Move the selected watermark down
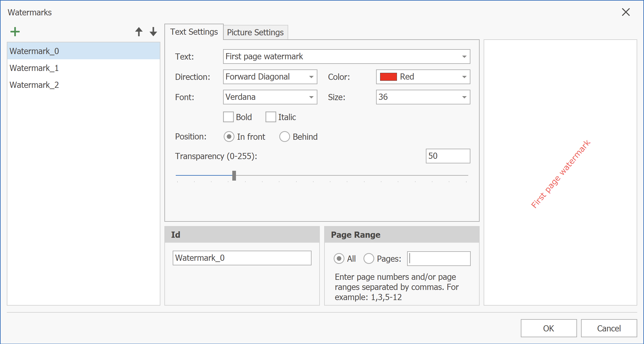The width and height of the screenshot is (644, 344). tap(153, 31)
